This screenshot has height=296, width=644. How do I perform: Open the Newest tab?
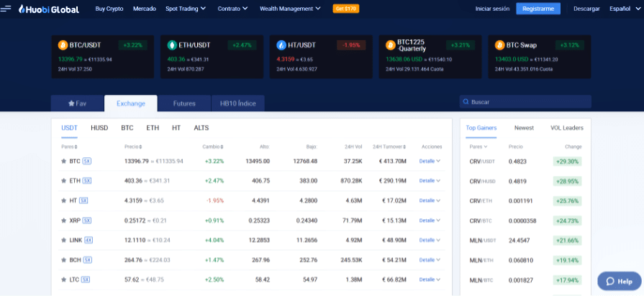(524, 128)
